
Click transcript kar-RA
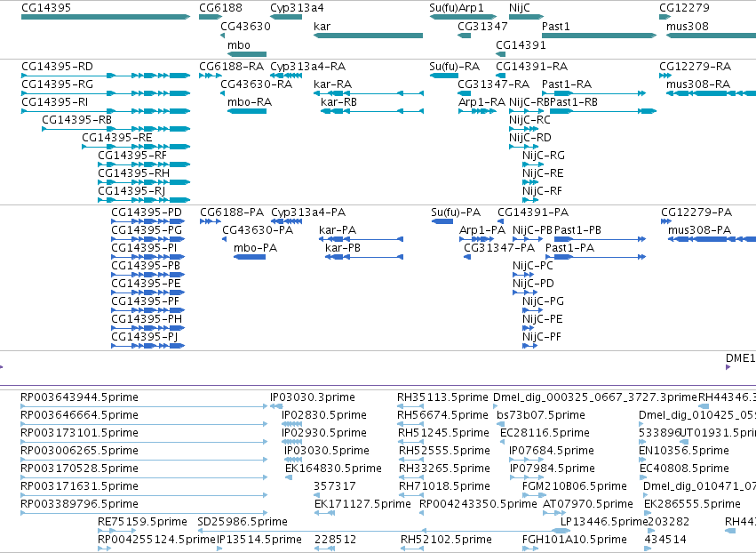click(x=332, y=84)
